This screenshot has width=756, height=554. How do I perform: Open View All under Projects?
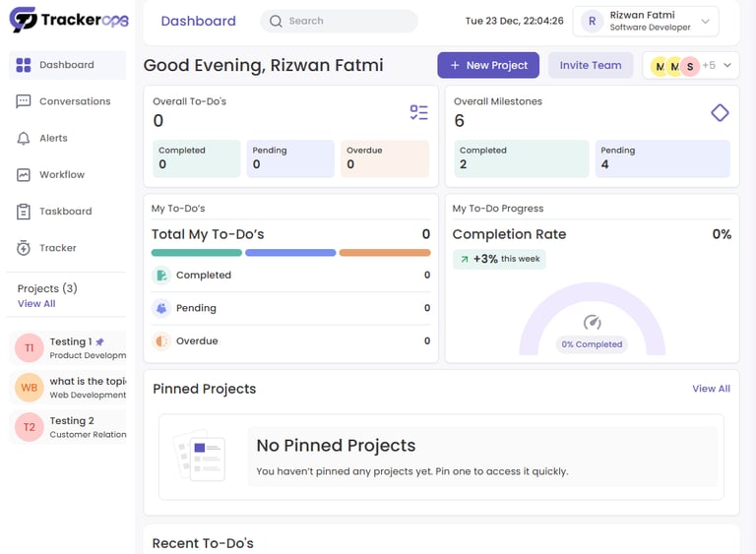(x=36, y=304)
